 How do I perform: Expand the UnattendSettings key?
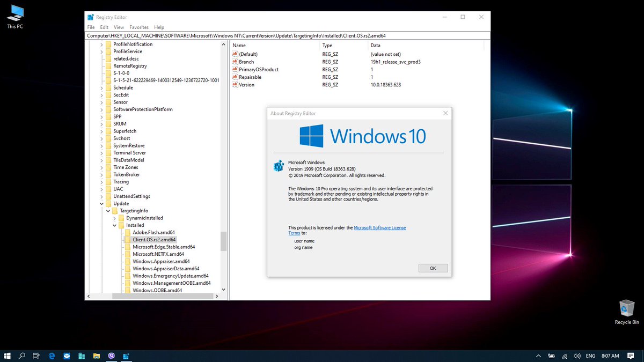pos(101,196)
